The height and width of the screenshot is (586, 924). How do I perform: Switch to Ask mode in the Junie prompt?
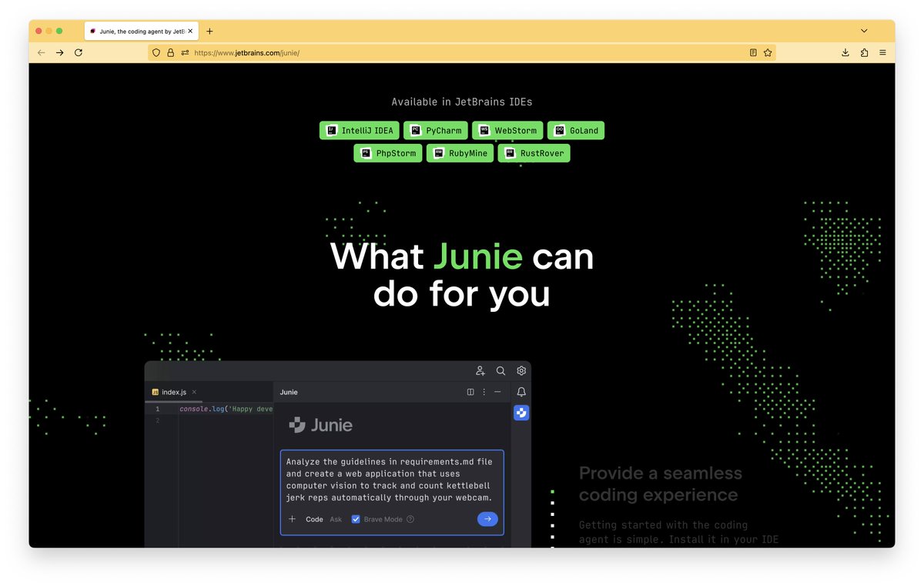coord(336,519)
